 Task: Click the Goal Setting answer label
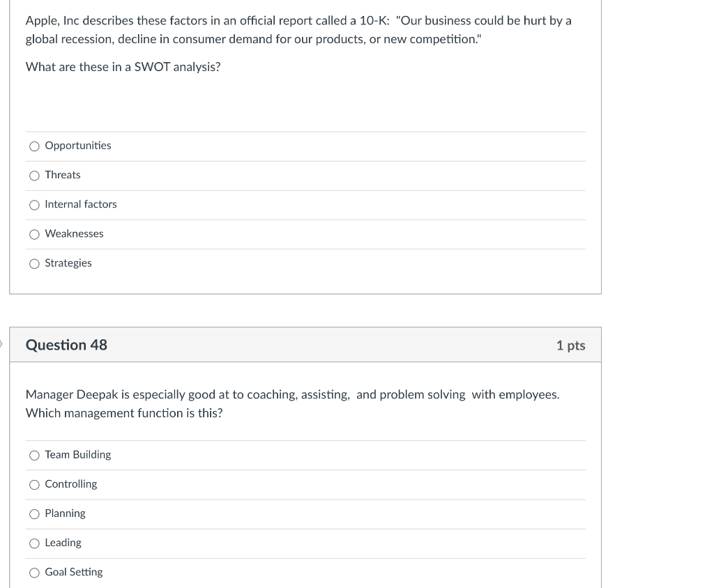[73, 571]
